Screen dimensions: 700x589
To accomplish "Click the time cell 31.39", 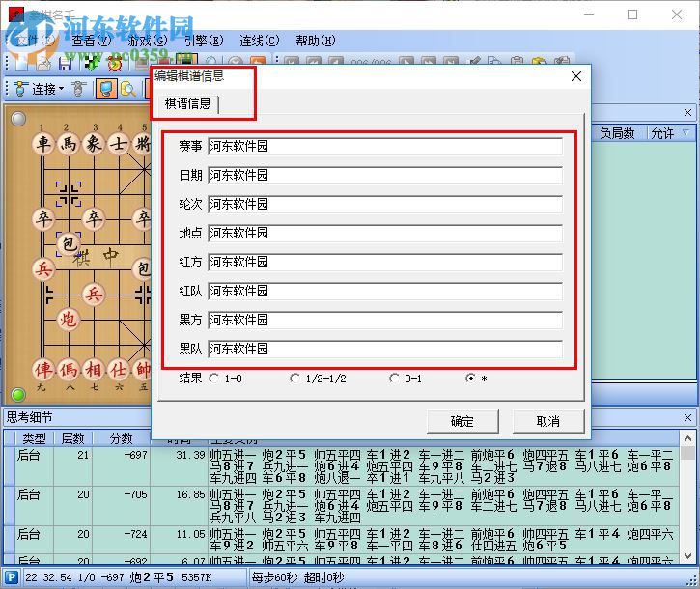I will [190, 455].
